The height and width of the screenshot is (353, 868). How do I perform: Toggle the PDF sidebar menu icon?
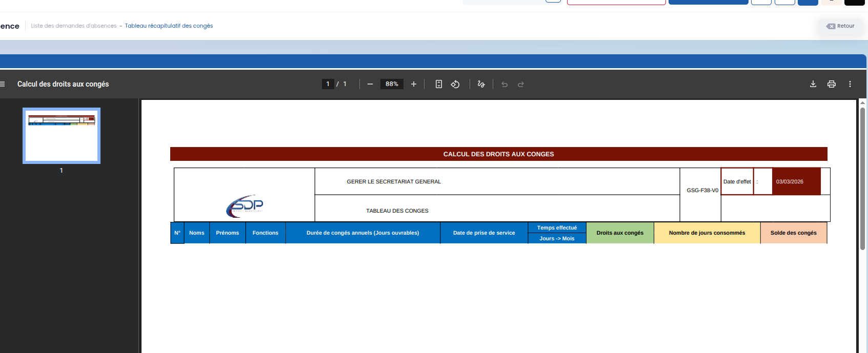click(3, 84)
